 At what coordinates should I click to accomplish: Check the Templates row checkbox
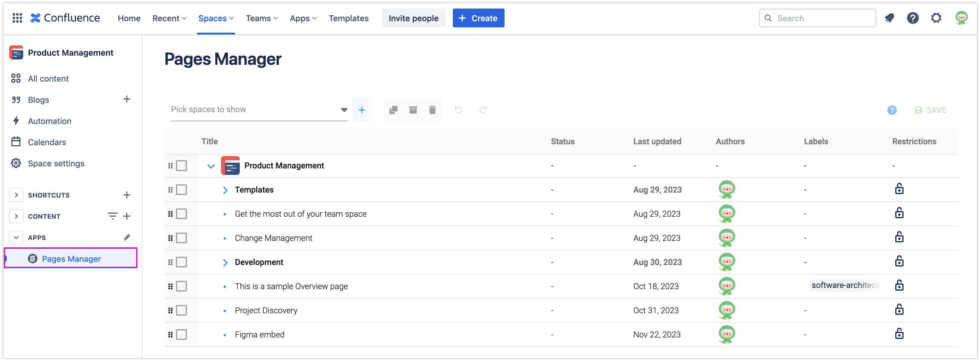click(x=182, y=190)
